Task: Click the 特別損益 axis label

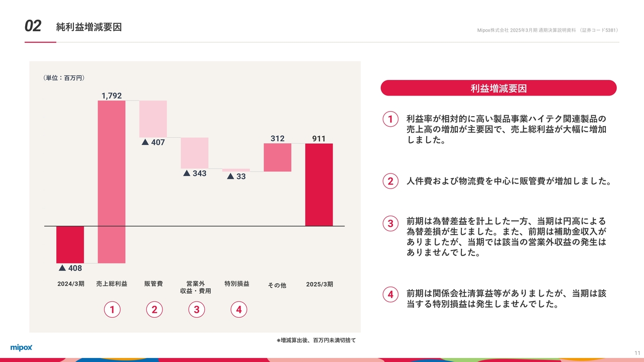Action: [237, 284]
